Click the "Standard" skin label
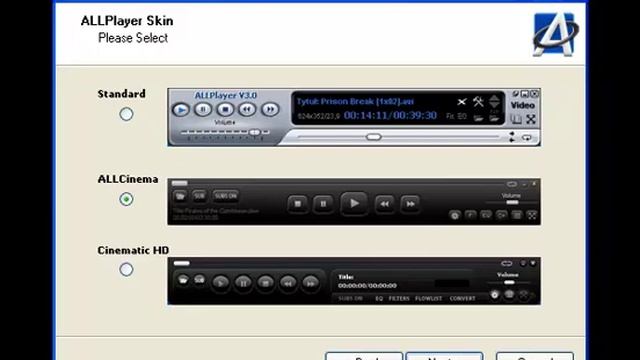Screen dimensions: 640x360 click(x=121, y=94)
